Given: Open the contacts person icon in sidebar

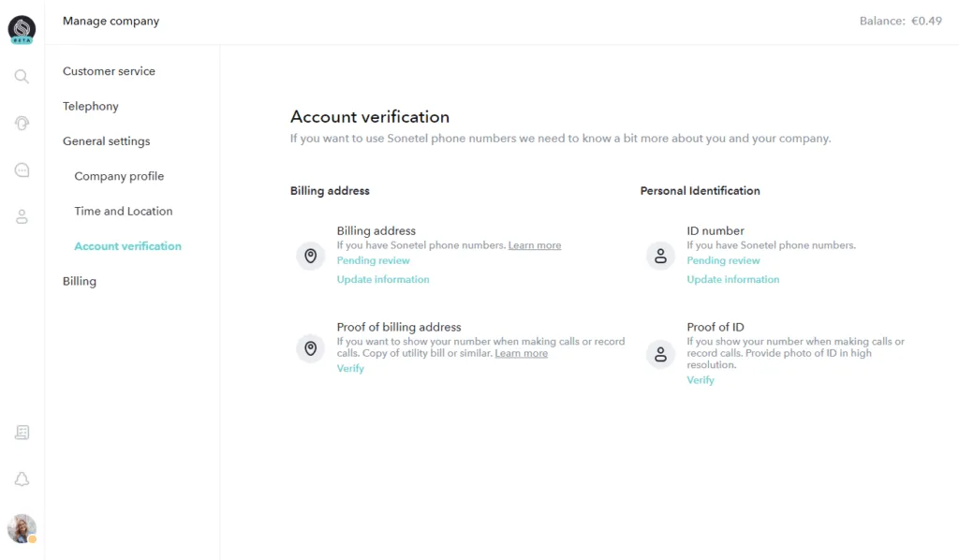Looking at the screenshot, I should pos(22,216).
